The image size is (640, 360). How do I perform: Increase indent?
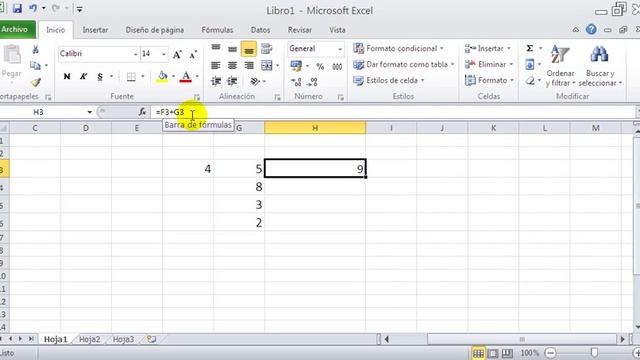(x=232, y=81)
